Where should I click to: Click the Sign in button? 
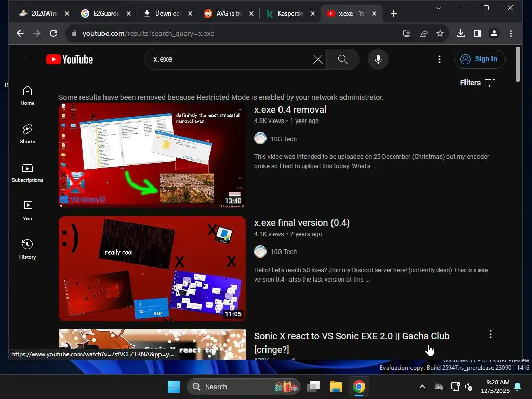click(480, 59)
